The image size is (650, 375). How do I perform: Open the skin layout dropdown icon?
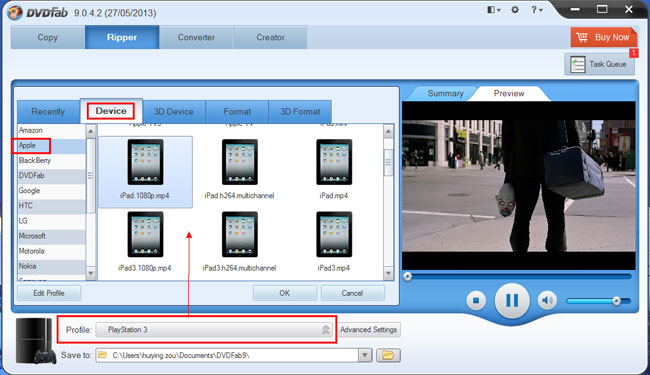click(493, 10)
